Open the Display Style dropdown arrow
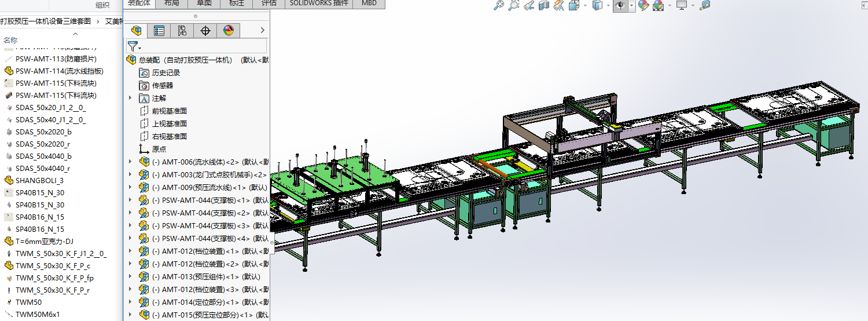 [608, 5]
